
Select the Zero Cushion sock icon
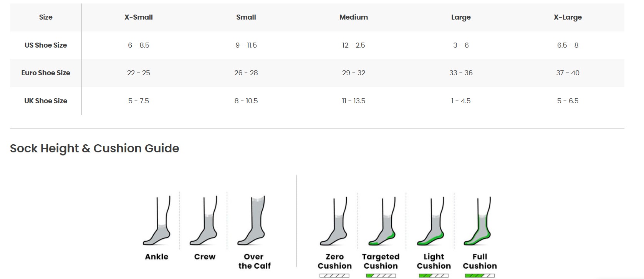coord(334,221)
